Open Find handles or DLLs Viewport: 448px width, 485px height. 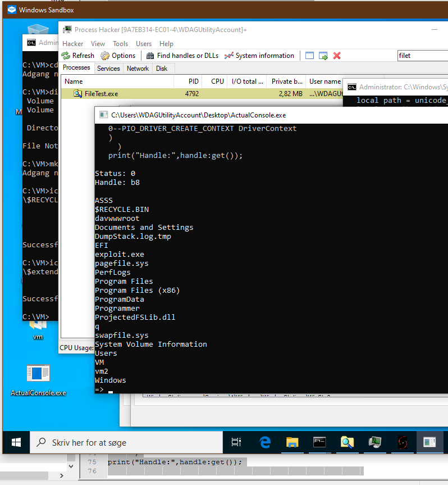182,56
